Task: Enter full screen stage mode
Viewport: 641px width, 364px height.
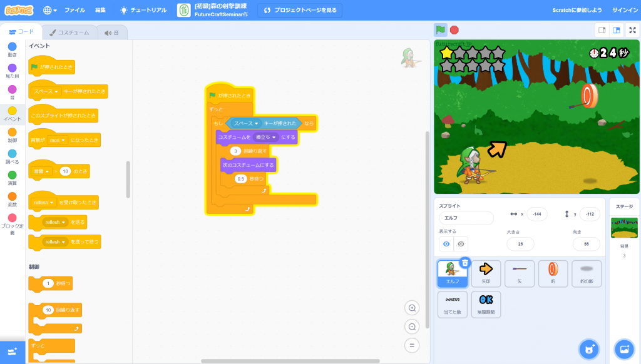Action: 633,29
